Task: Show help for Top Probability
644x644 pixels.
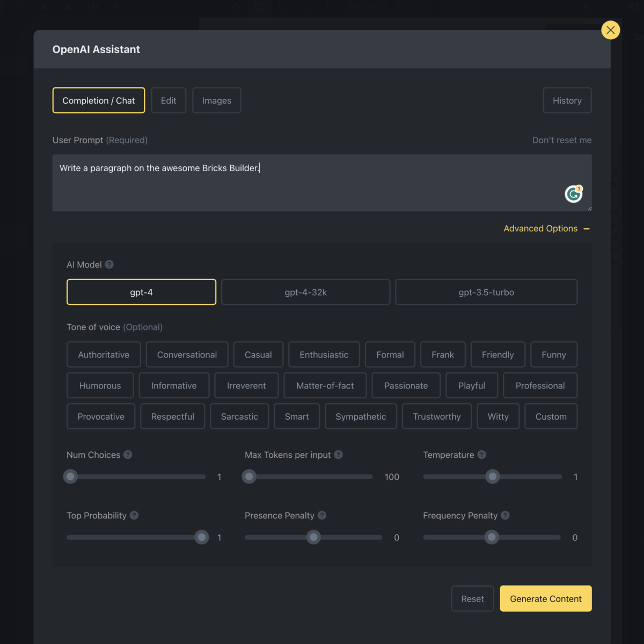Action: [x=134, y=515]
